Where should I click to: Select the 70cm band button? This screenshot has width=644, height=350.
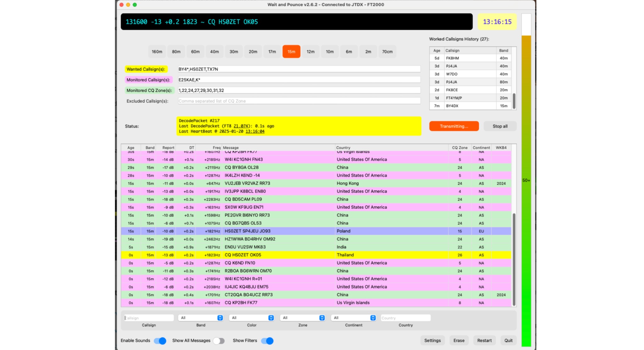[387, 52]
